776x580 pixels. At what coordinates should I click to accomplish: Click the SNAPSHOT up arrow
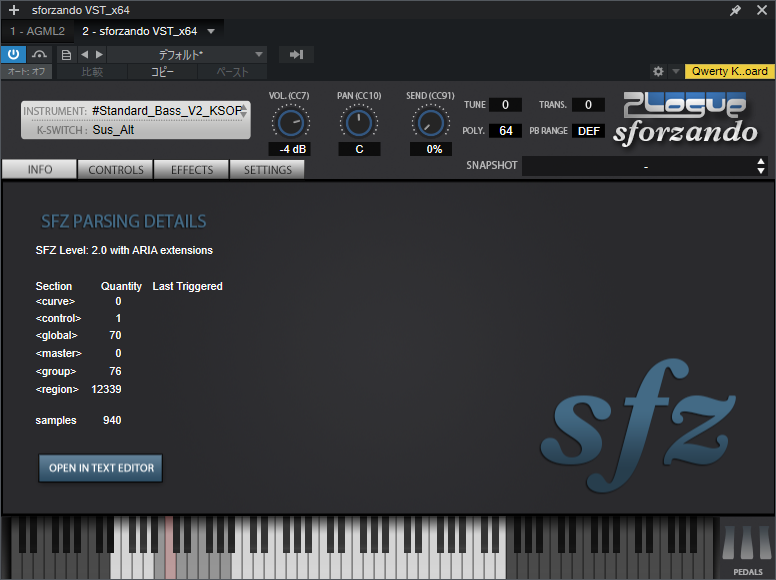761,161
